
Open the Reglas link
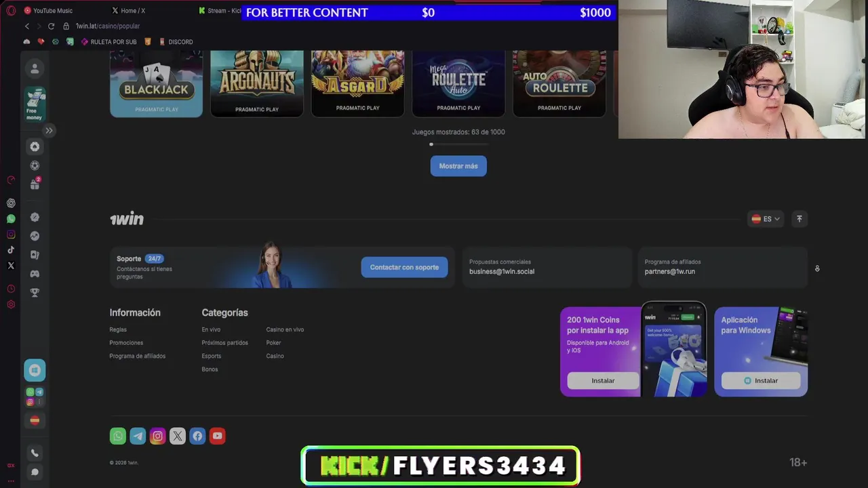(x=118, y=329)
